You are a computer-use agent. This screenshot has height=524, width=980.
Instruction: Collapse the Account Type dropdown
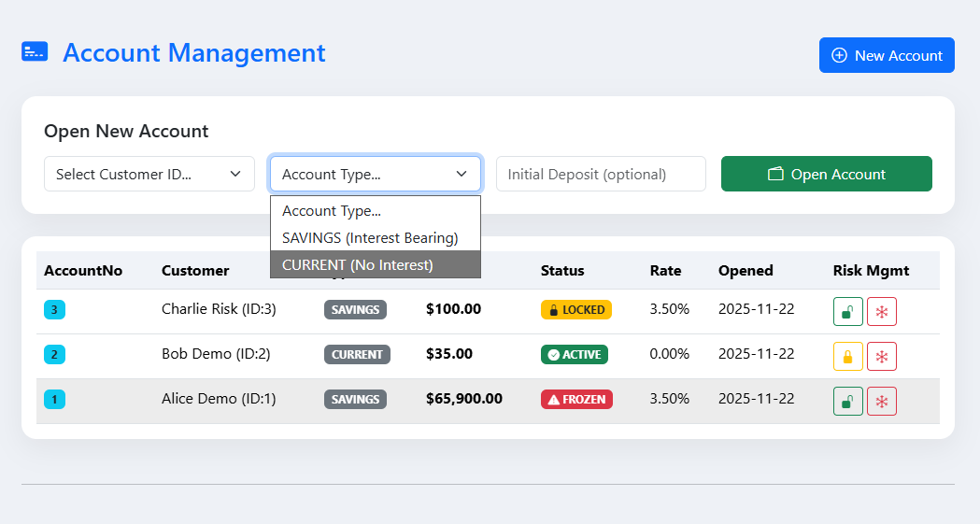click(376, 174)
